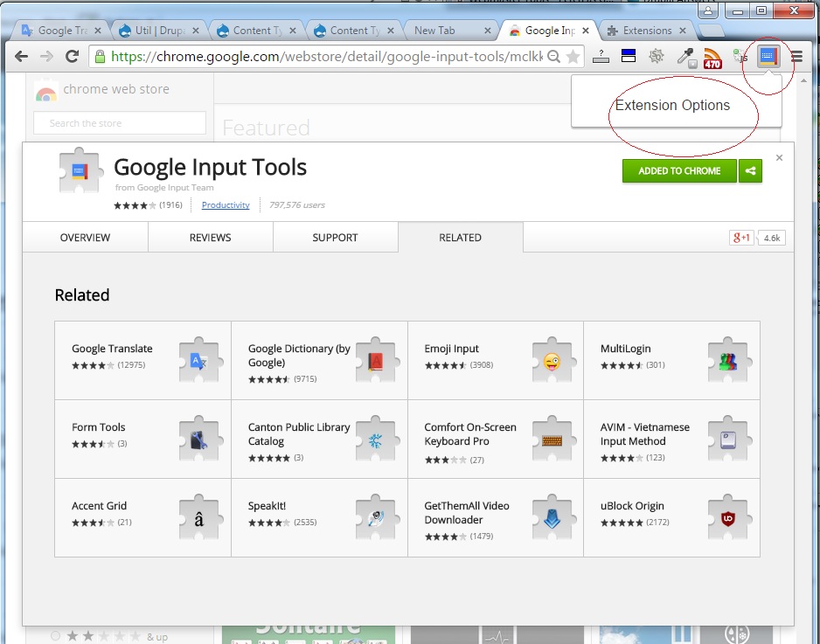Open the Productivity category link
The height and width of the screenshot is (644, 820).
[x=226, y=204]
